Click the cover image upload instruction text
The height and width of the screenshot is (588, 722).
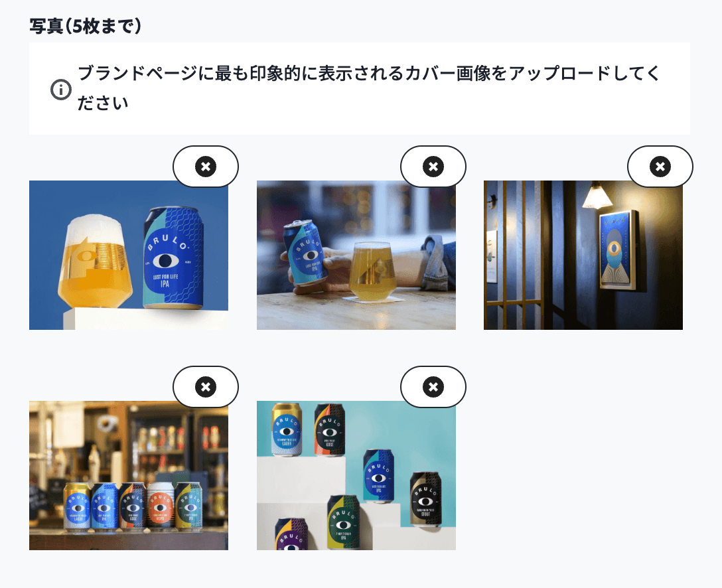tap(369, 88)
